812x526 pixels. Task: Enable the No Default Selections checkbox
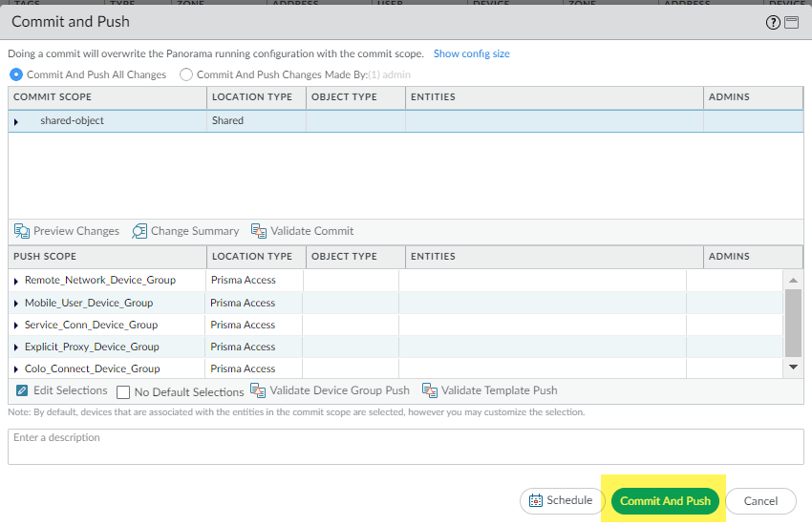[x=123, y=391]
